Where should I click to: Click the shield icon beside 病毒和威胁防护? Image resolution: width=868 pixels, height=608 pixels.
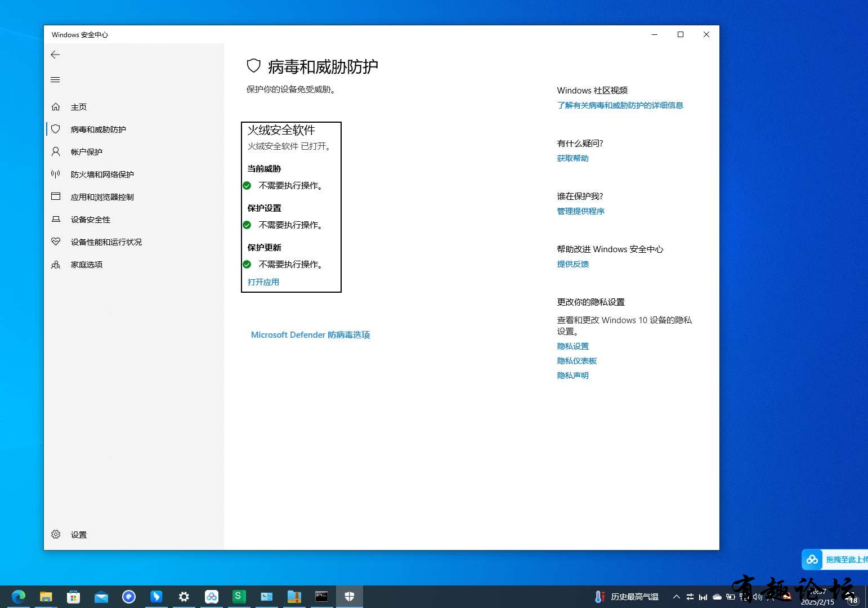click(x=56, y=129)
